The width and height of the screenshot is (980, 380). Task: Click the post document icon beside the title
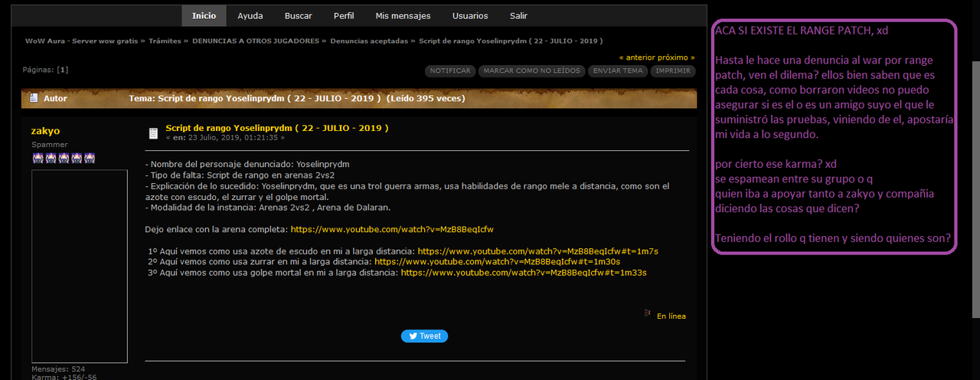(153, 133)
